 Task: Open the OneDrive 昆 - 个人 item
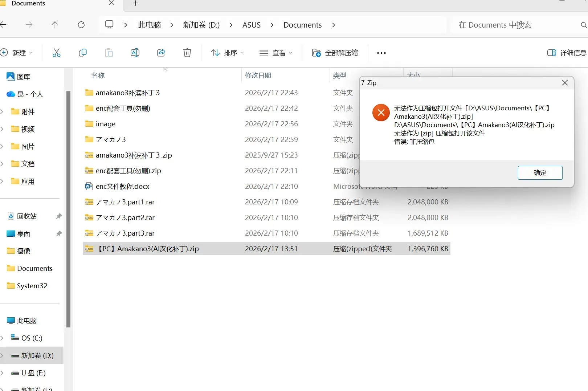(25, 94)
